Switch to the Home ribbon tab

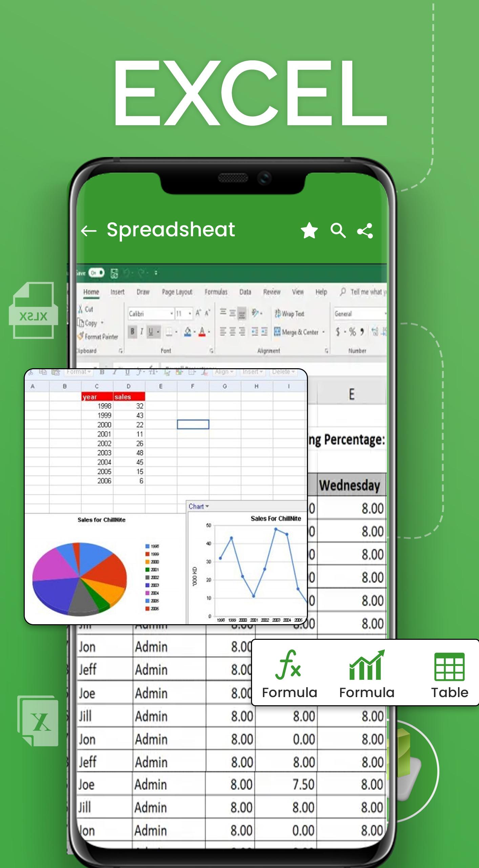tap(91, 292)
